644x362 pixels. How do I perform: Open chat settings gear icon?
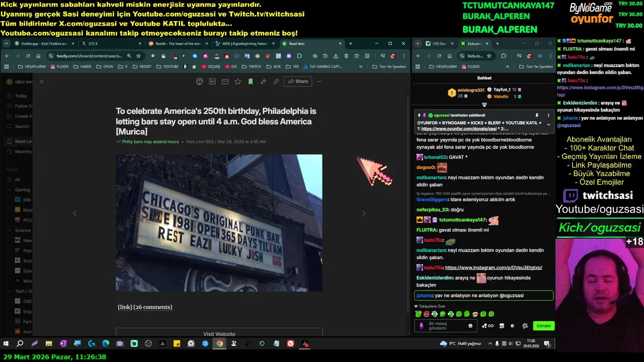(x=512, y=326)
